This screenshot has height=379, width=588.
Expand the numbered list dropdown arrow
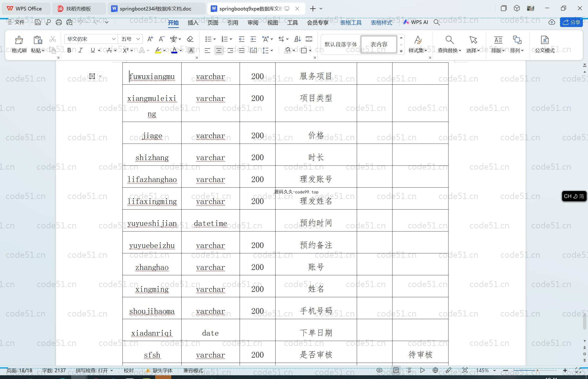[x=231, y=39]
